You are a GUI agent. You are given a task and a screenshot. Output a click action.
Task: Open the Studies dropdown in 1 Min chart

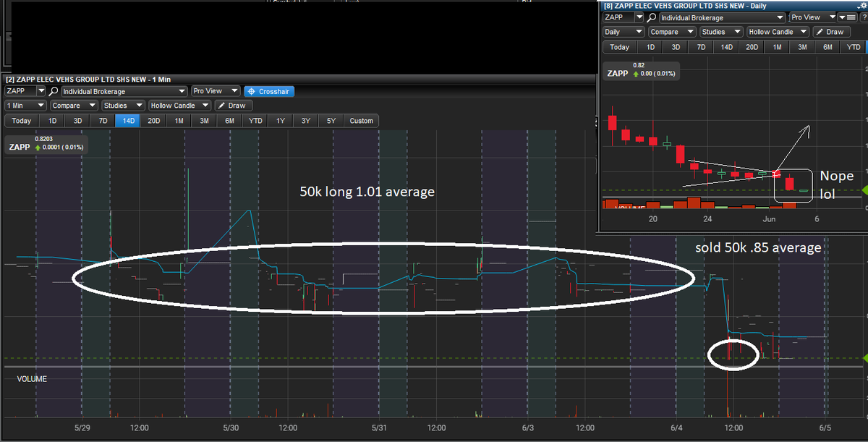pos(122,106)
